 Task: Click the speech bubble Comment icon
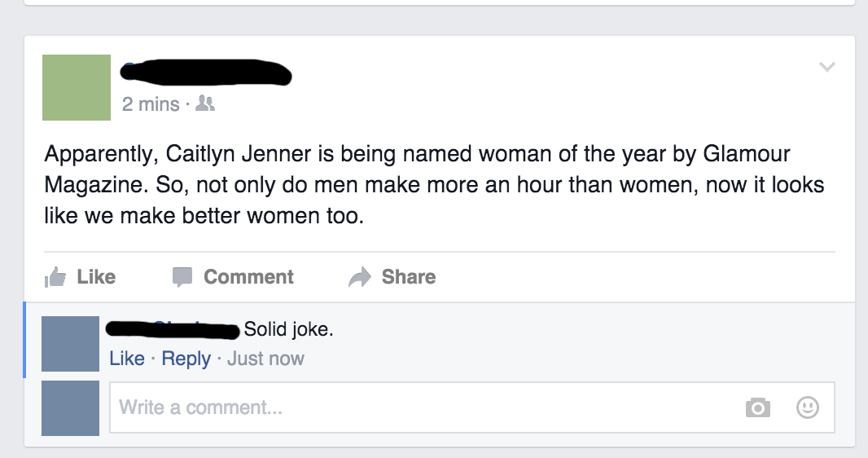click(x=182, y=277)
